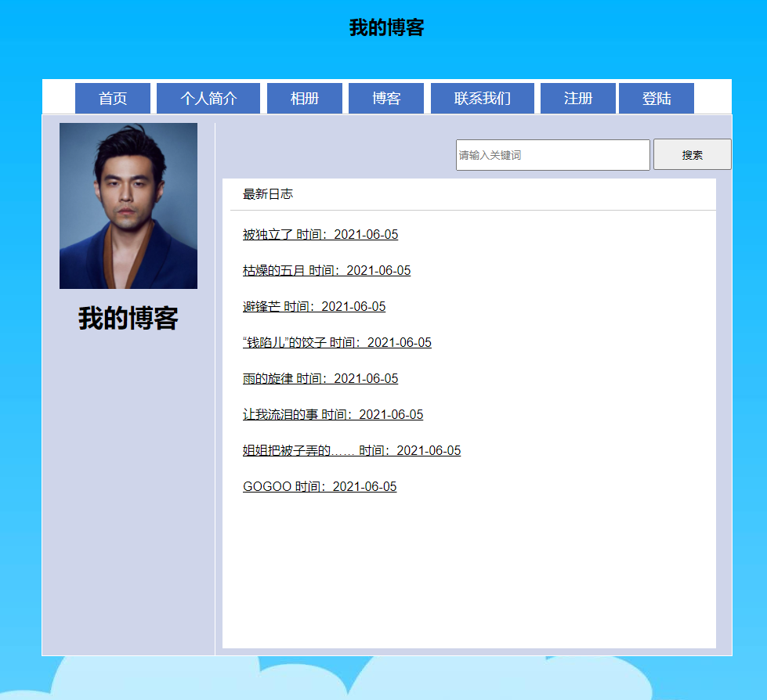The image size is (767, 700).
Task: Open the 被独立了 blog post
Action: tap(320, 235)
